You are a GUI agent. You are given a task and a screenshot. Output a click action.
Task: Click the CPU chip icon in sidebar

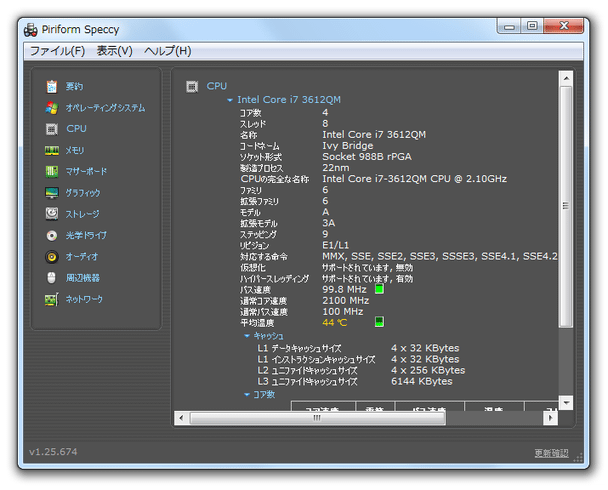[52, 129]
